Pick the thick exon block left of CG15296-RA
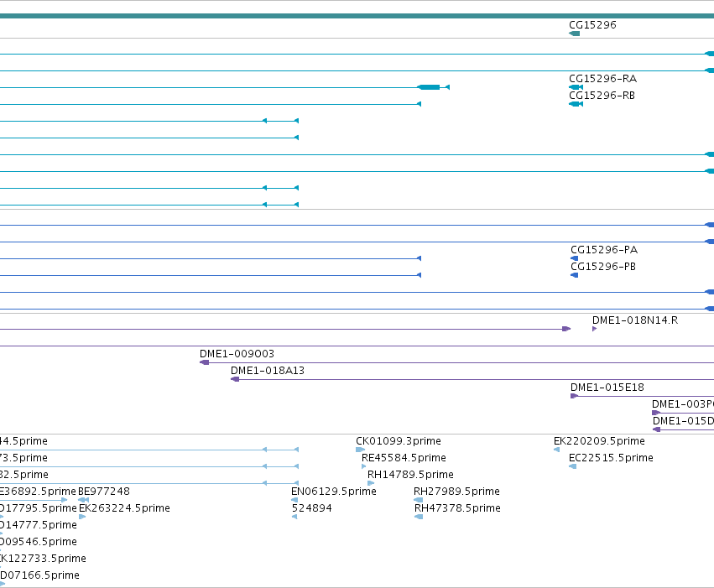 pos(429,87)
